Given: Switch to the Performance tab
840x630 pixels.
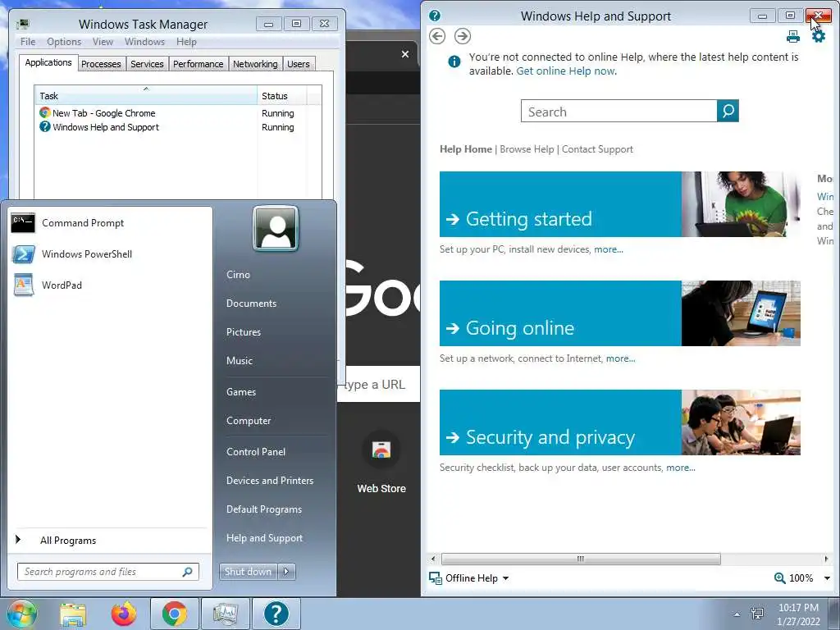Looking at the screenshot, I should pos(199,64).
